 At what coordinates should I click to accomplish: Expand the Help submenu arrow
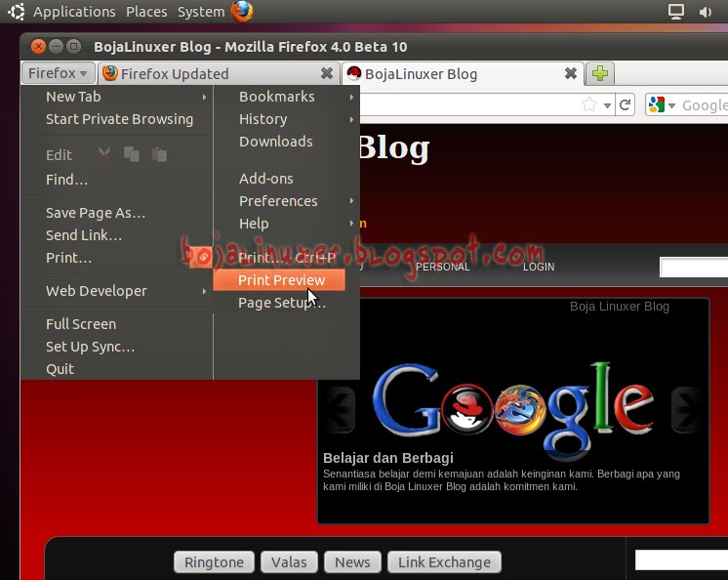pos(351,224)
